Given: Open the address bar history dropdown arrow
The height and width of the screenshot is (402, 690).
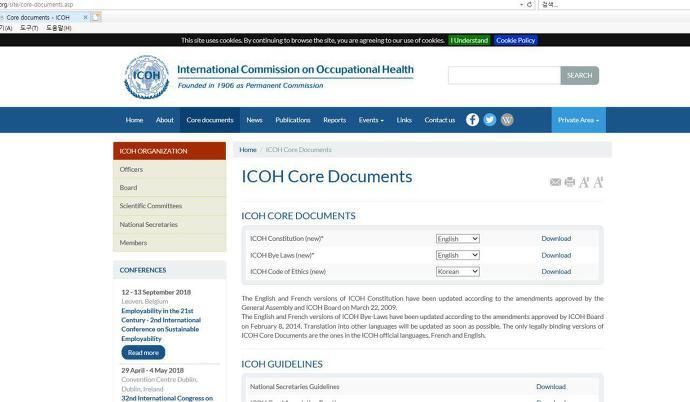Looking at the screenshot, I should pos(521,4).
